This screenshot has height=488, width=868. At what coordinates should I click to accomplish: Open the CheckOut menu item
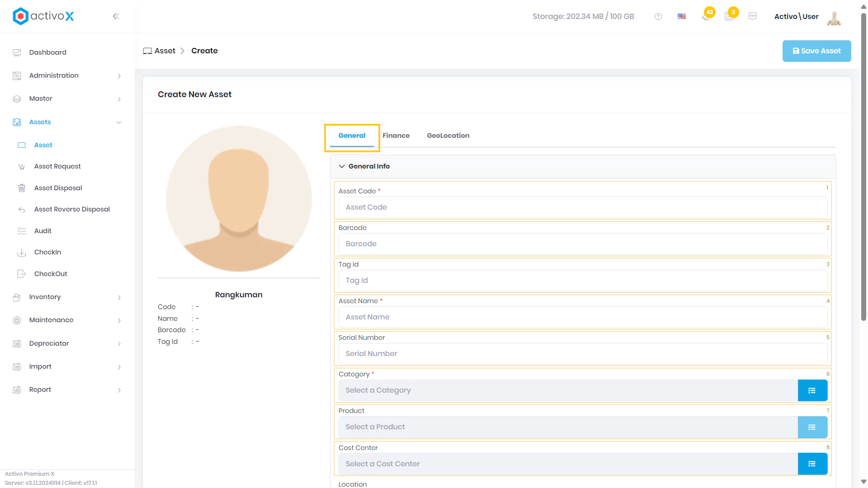pyautogui.click(x=51, y=274)
